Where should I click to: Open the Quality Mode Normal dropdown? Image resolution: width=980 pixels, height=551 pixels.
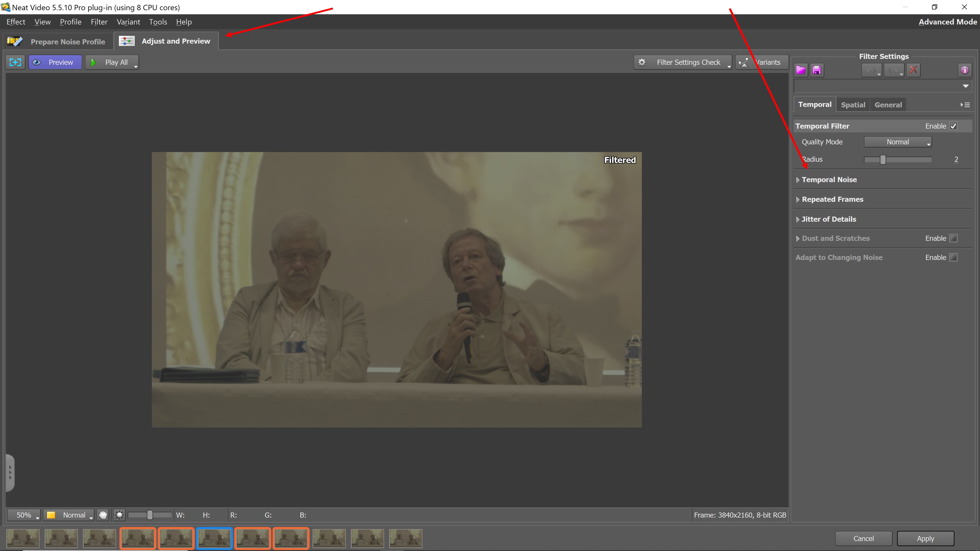[x=898, y=142]
